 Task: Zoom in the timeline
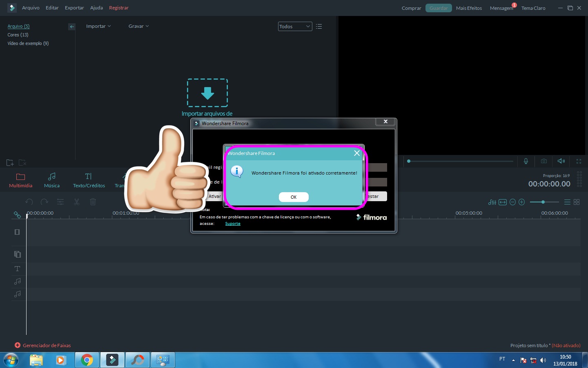[x=522, y=202]
